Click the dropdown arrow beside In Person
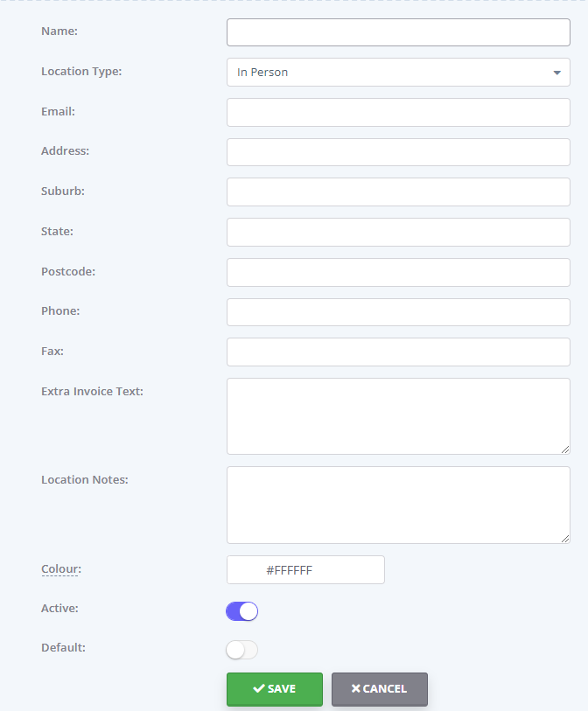This screenshot has height=711, width=588. pos(557,73)
